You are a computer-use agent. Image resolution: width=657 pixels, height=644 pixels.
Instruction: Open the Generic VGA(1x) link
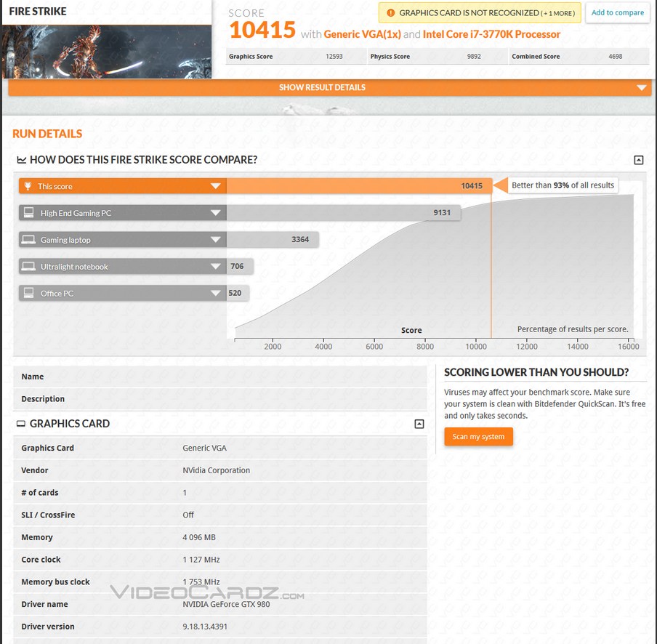pos(362,34)
